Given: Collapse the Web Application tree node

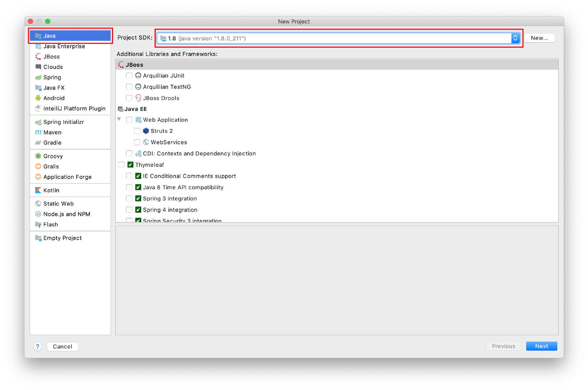Looking at the screenshot, I should coord(119,119).
